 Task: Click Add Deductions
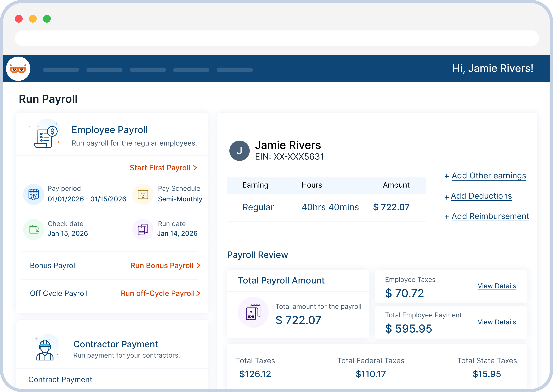[x=481, y=196]
